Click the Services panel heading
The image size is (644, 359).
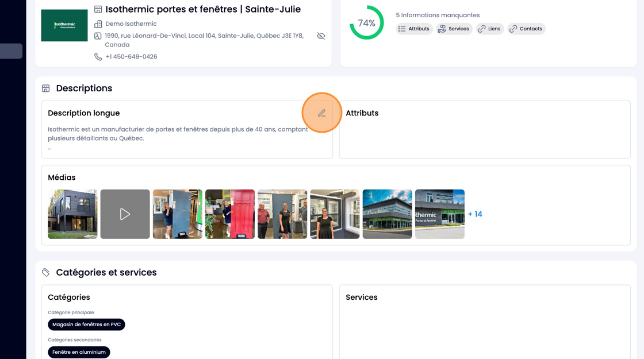362,298
